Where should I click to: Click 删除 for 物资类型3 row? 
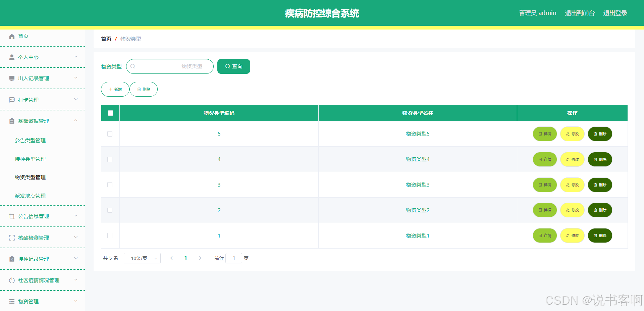point(600,185)
